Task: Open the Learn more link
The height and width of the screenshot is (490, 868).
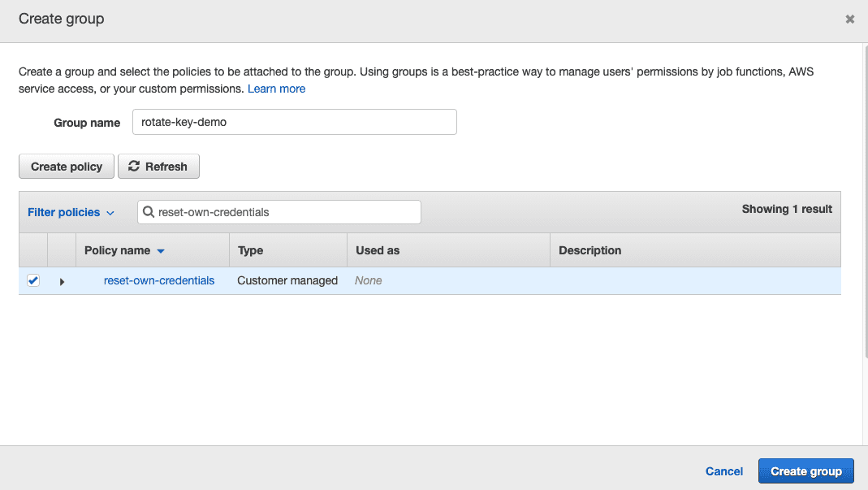Action: click(276, 89)
